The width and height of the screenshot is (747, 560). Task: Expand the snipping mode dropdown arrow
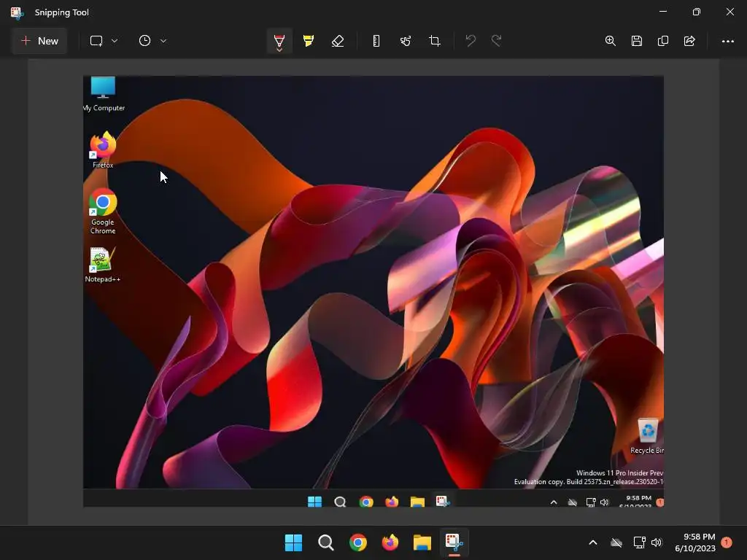115,41
